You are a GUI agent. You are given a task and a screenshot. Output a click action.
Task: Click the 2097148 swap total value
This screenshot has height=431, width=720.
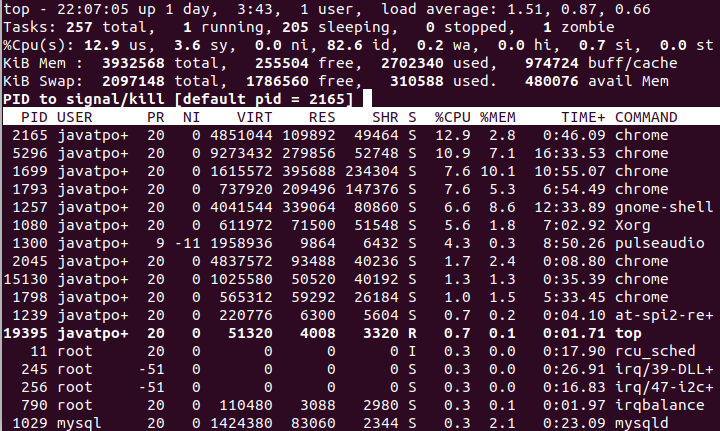pyautogui.click(x=133, y=81)
